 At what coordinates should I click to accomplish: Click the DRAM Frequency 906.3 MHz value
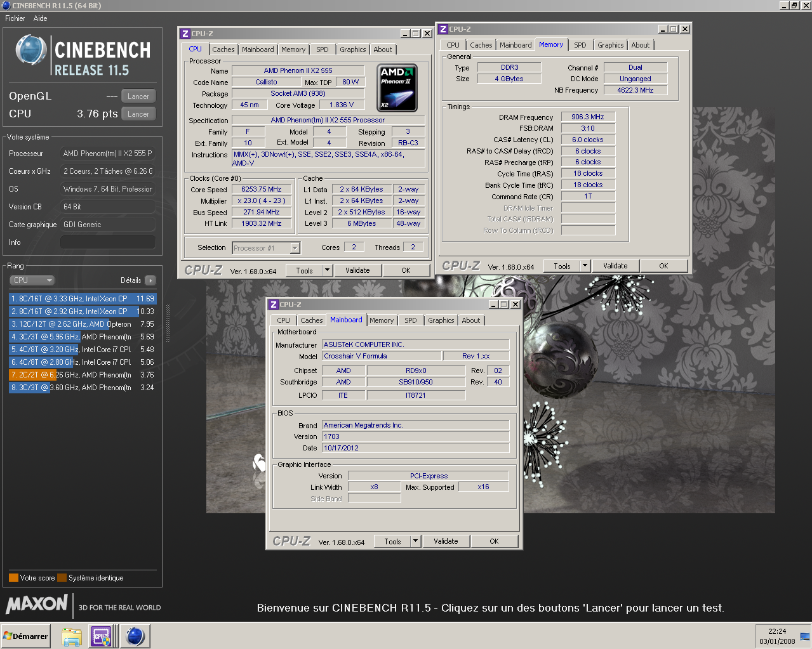point(588,117)
